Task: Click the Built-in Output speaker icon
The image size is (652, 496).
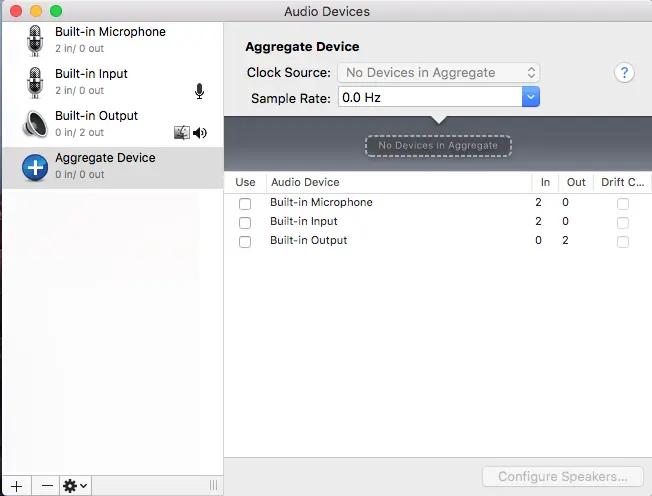Action: point(35,124)
